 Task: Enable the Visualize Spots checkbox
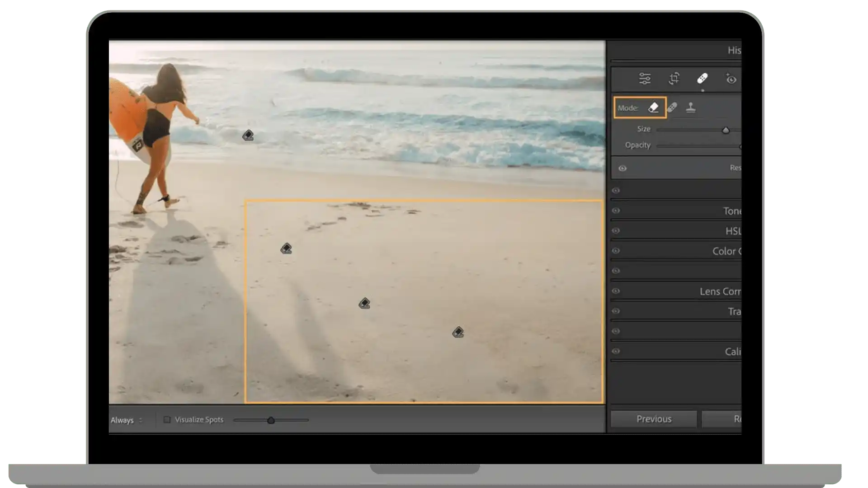click(x=166, y=419)
